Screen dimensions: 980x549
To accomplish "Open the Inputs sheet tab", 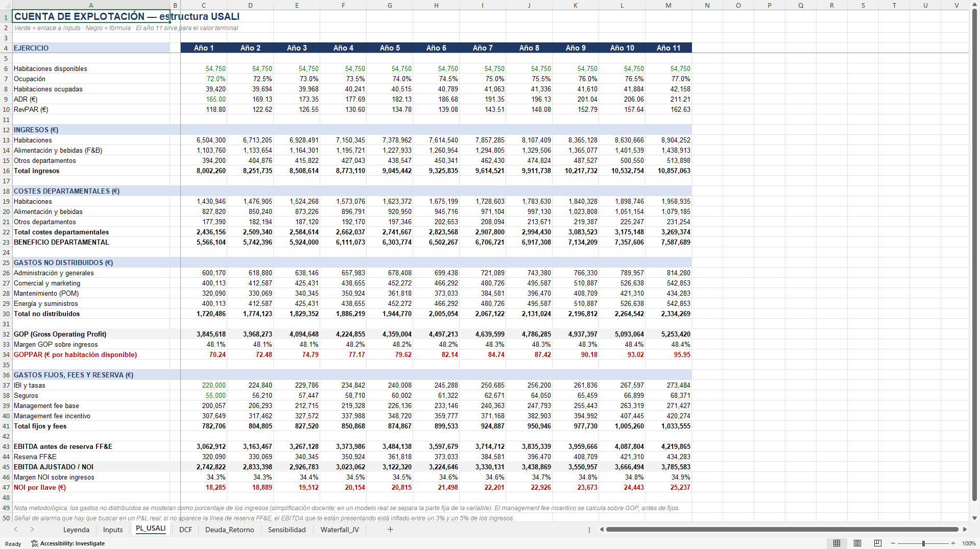I will pos(113,530).
